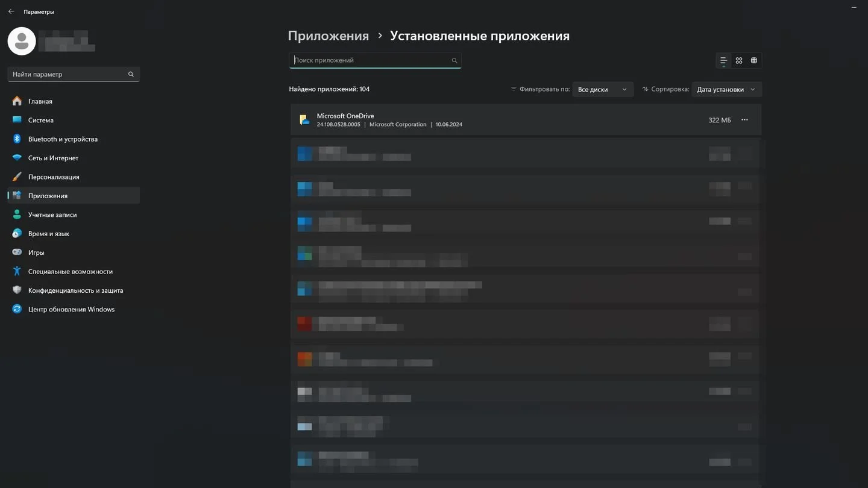
Task: Click the back arrow in Settings title bar
Action: click(x=11, y=11)
